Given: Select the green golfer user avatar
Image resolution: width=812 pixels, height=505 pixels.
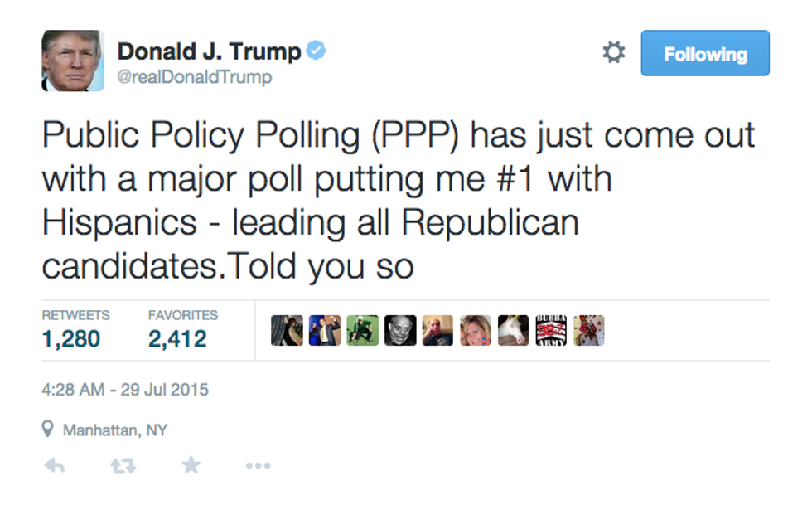Looking at the screenshot, I should (x=363, y=330).
